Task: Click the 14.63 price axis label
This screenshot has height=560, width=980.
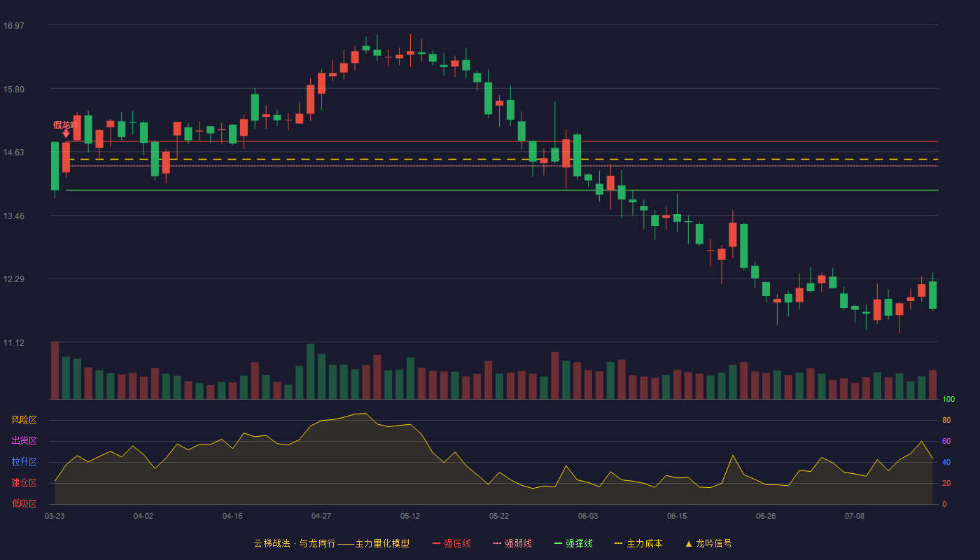Action: coord(14,153)
